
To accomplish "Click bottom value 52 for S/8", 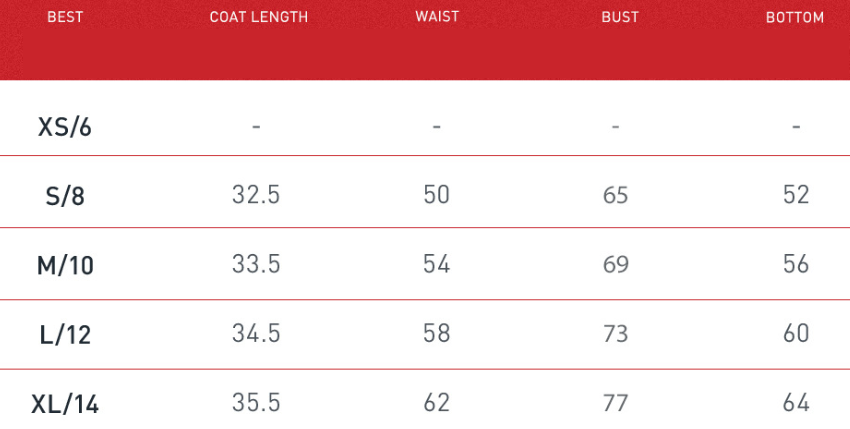I will coord(796,195).
